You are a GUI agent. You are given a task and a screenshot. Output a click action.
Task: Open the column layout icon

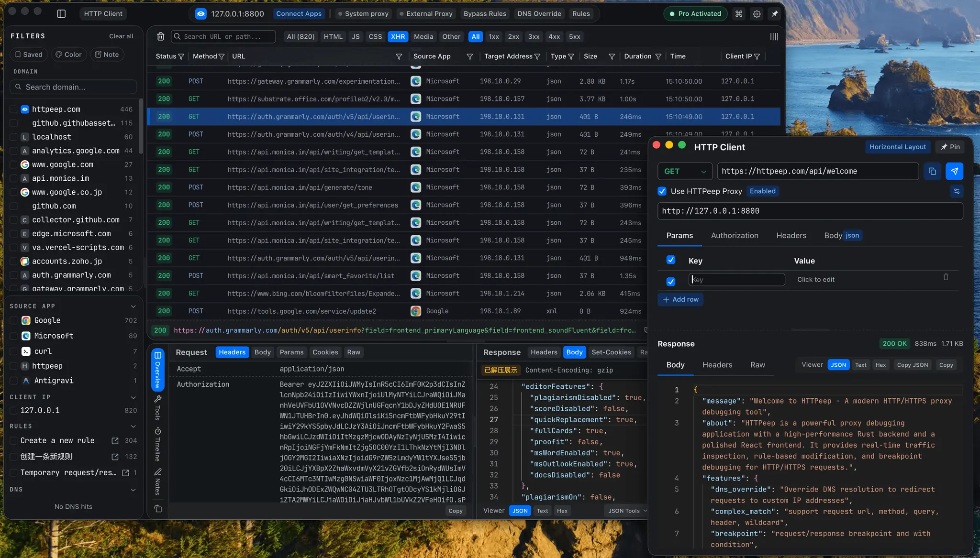click(x=774, y=37)
